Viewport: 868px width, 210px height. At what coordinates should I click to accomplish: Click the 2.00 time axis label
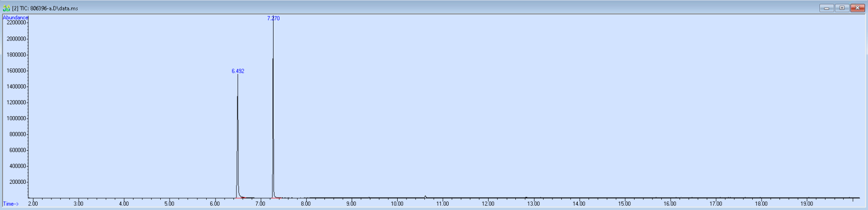(x=33, y=204)
